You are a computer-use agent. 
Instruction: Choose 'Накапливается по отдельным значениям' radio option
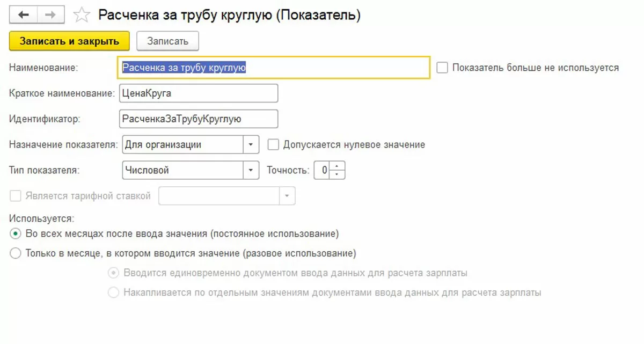tap(113, 292)
